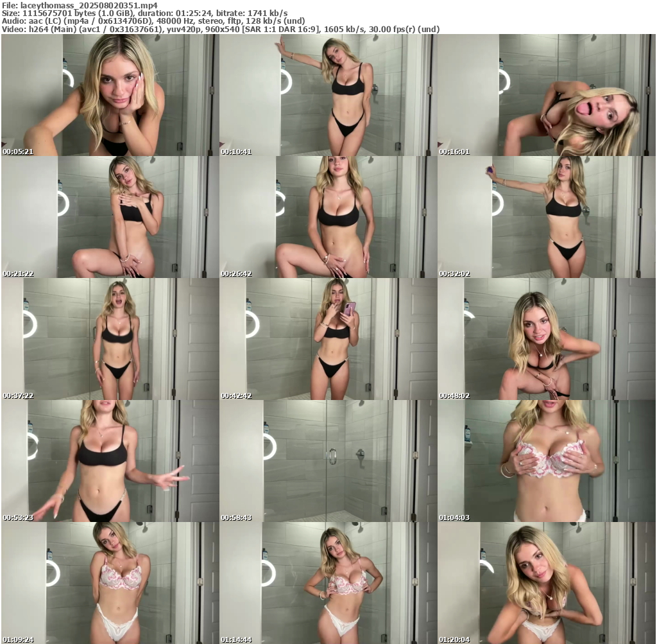The height and width of the screenshot is (644, 657).
Task: Choose the frame stamped 01:04:03
Action: click(547, 461)
